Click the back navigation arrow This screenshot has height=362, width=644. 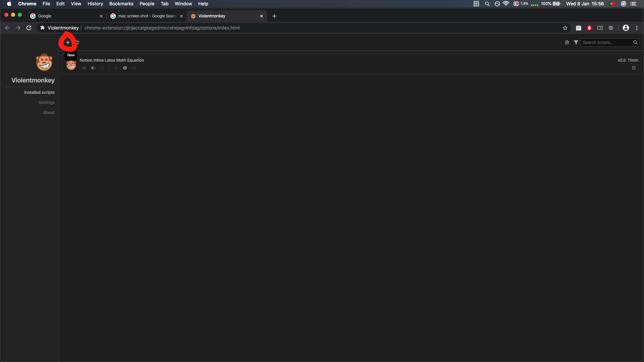[7, 28]
